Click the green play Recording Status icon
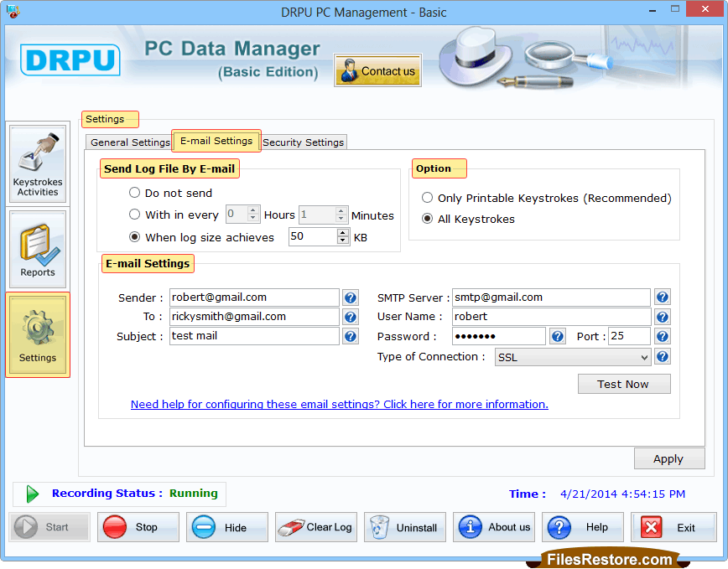The image size is (728, 569). point(32,494)
